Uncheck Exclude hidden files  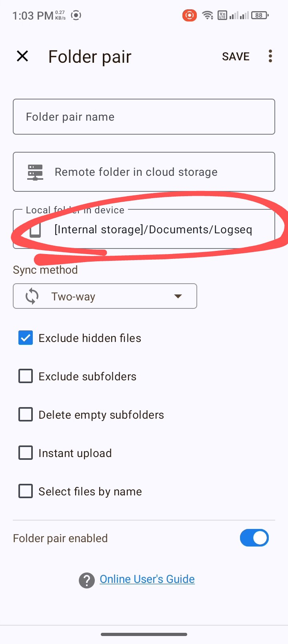pos(26,338)
